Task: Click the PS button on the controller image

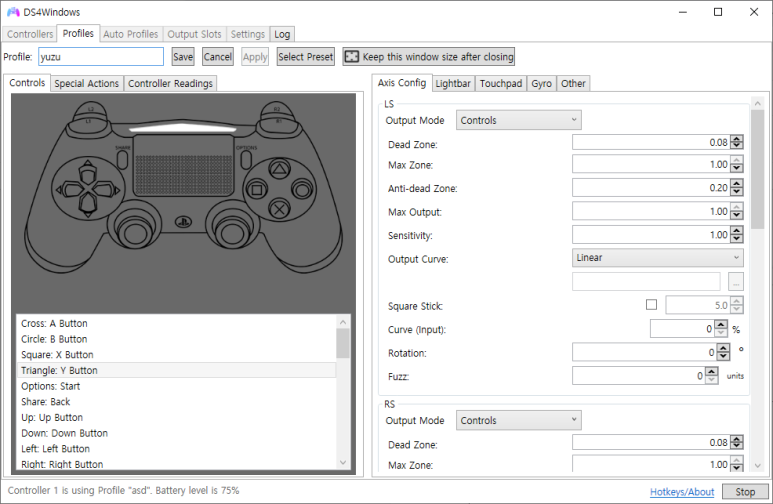Action: [x=183, y=222]
